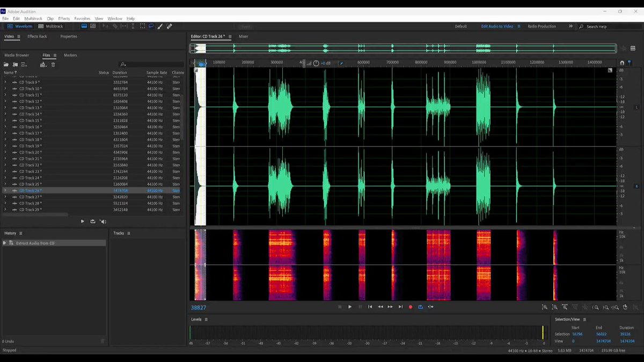Open the Effects menu
The width and height of the screenshot is (644, 362).
(x=64, y=18)
